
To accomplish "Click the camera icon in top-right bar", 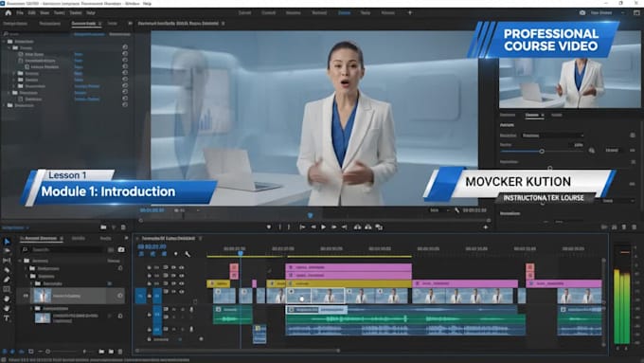I will pyautogui.click(x=582, y=12).
